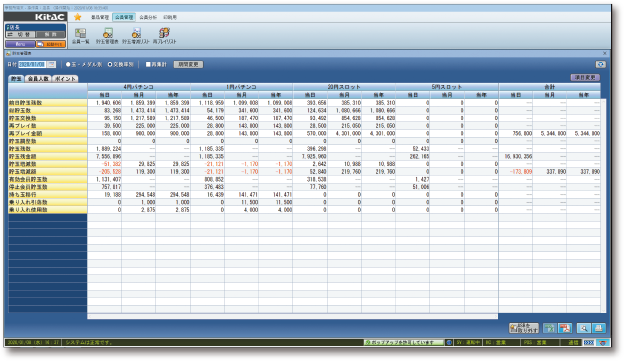Click the small window icon in the panel title bar
This screenshot has height=361, width=624.
click(8, 53)
